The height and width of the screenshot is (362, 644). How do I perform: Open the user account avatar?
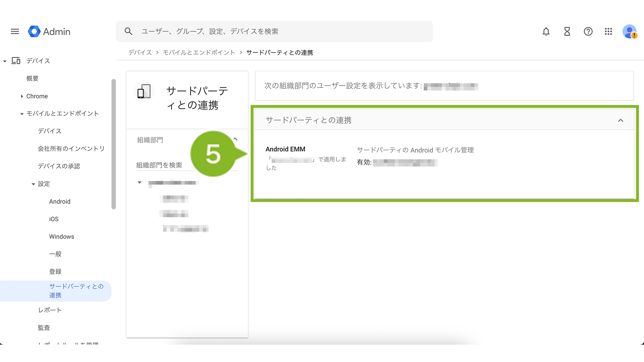coord(630,31)
